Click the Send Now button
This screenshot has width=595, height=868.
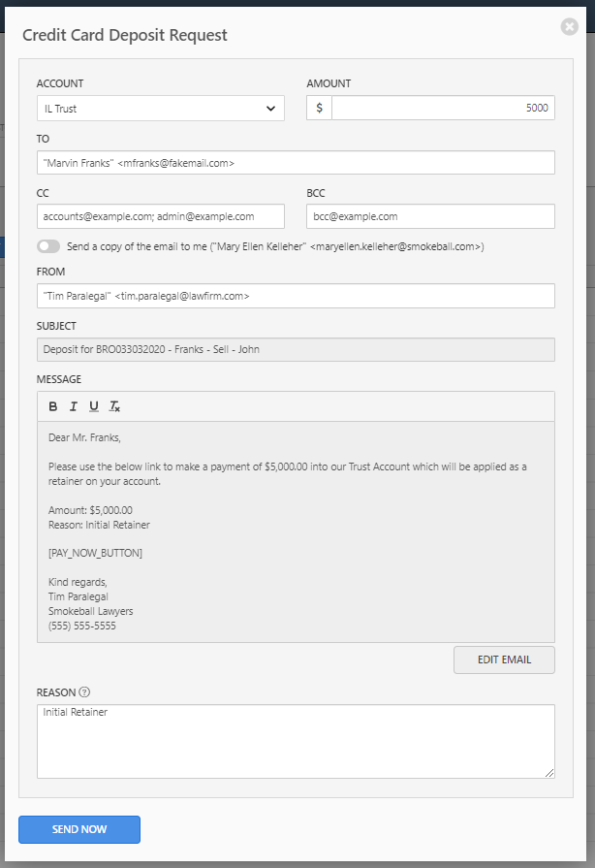[x=79, y=829]
